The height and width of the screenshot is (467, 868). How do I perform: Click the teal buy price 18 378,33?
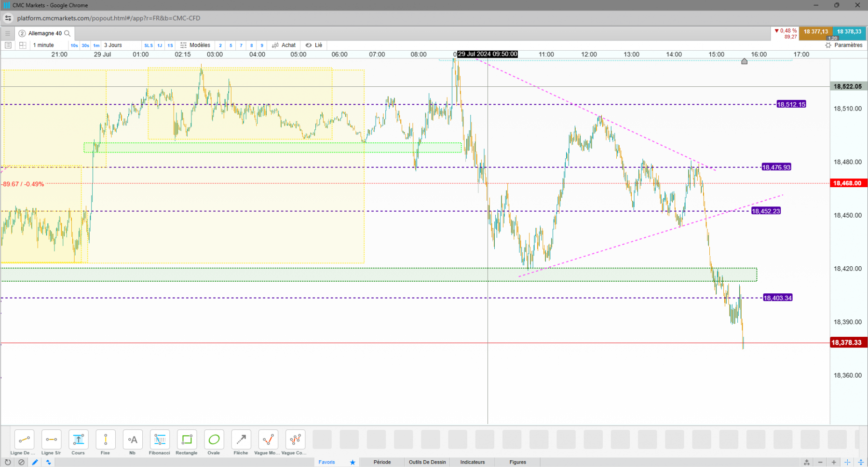coord(849,34)
